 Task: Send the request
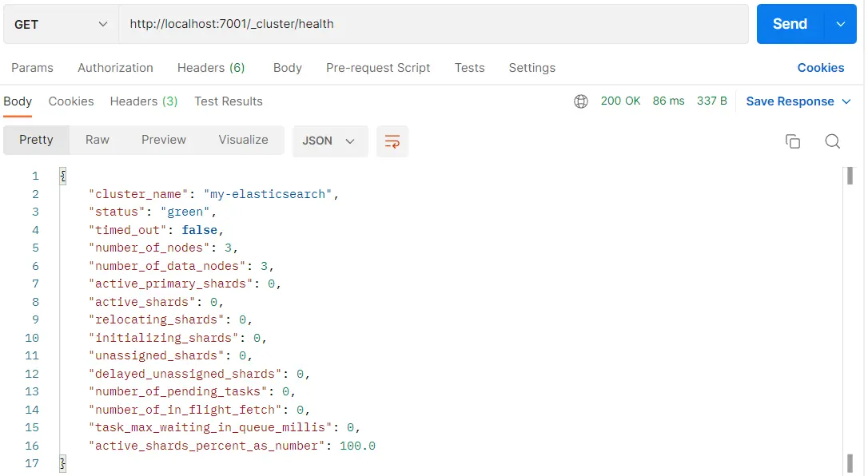click(x=790, y=24)
